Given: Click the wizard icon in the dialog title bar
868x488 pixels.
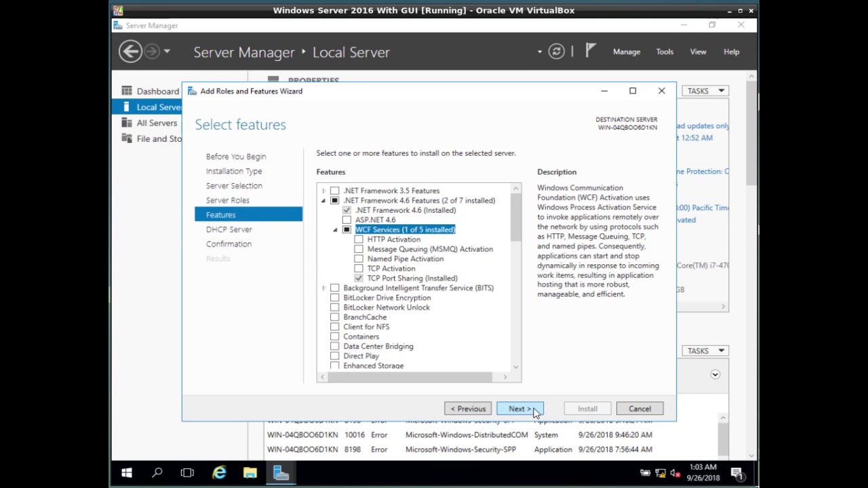Looking at the screenshot, I should [192, 91].
